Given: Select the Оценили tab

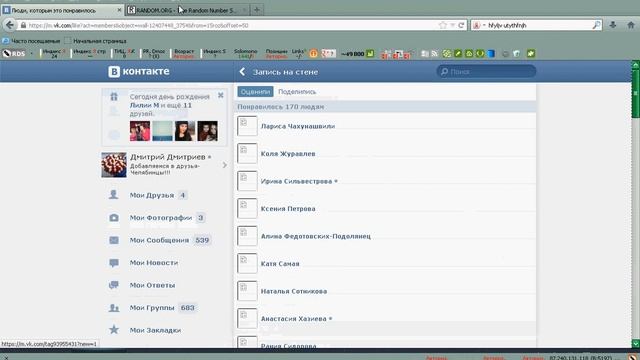Looking at the screenshot, I should coord(256,92).
